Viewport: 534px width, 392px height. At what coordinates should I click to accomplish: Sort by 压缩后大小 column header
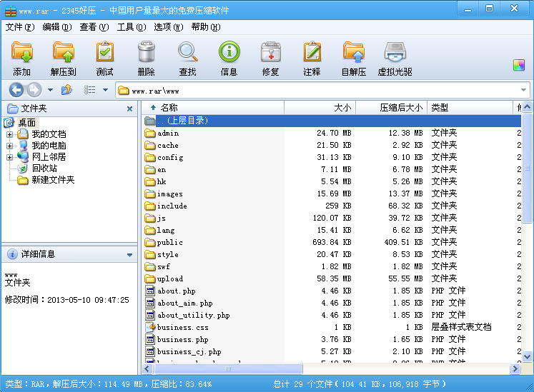[x=392, y=108]
